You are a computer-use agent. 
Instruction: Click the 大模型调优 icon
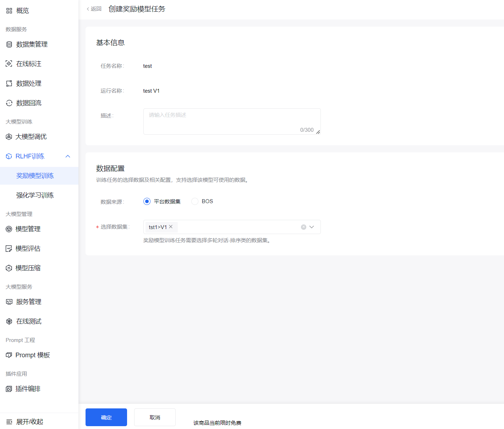click(x=9, y=137)
